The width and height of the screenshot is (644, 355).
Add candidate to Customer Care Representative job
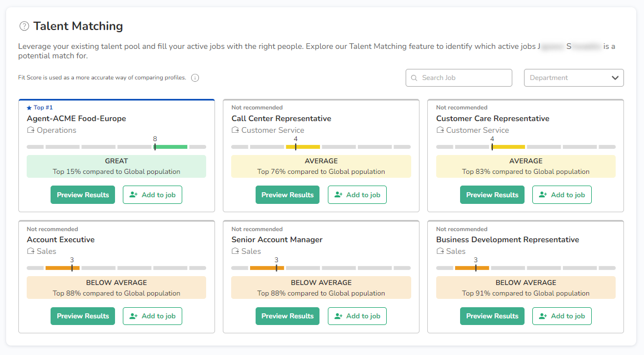pyautogui.click(x=562, y=195)
